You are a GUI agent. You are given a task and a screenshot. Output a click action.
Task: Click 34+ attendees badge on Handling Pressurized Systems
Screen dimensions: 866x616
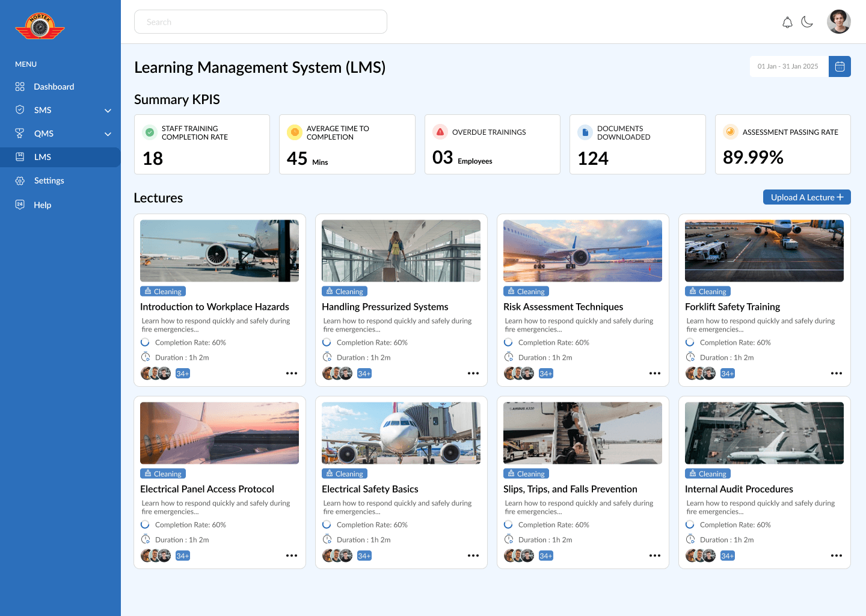364,374
